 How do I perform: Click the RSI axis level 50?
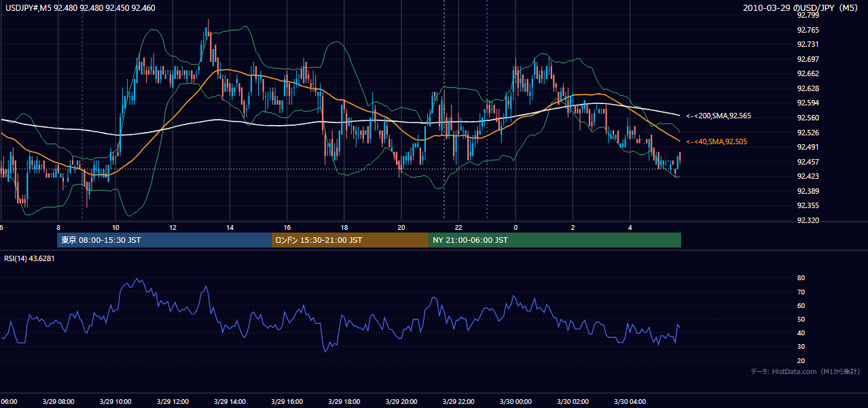point(801,319)
